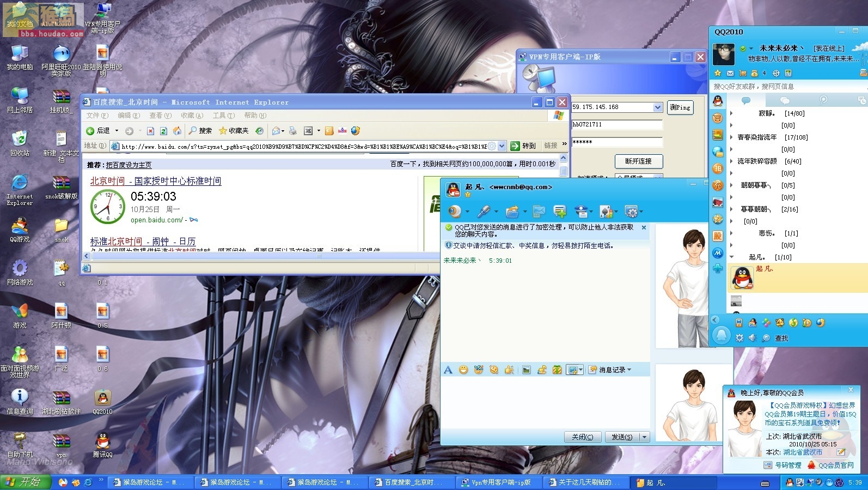Open QQ main menu penguin button

coord(722,335)
